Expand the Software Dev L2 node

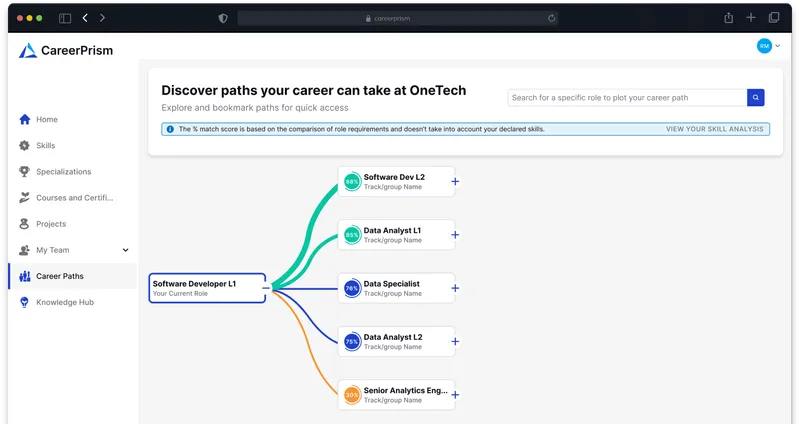click(455, 181)
